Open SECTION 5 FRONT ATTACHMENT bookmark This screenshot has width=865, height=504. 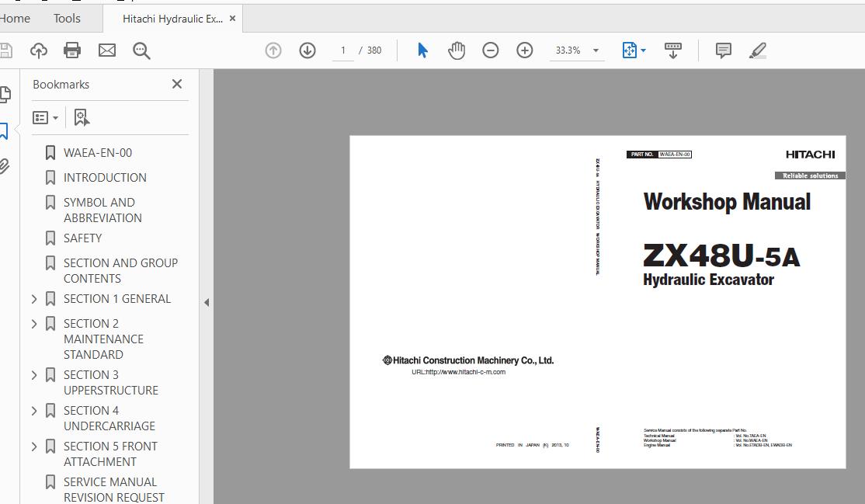coord(110,454)
